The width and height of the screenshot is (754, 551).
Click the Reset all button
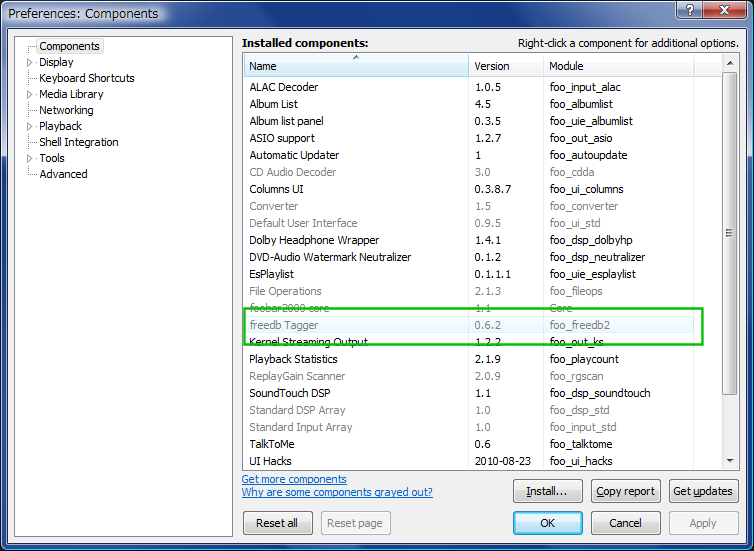(277, 523)
